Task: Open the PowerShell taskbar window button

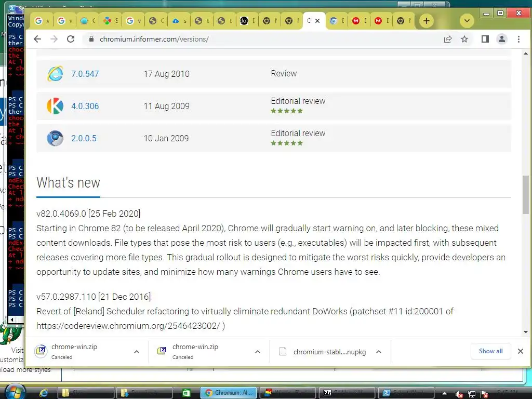Action: click(x=406, y=393)
